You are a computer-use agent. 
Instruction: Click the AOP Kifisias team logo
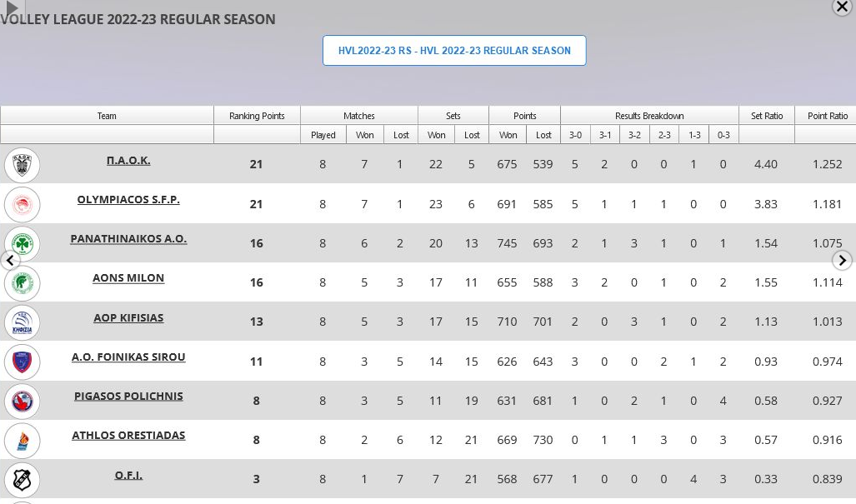pos(22,322)
